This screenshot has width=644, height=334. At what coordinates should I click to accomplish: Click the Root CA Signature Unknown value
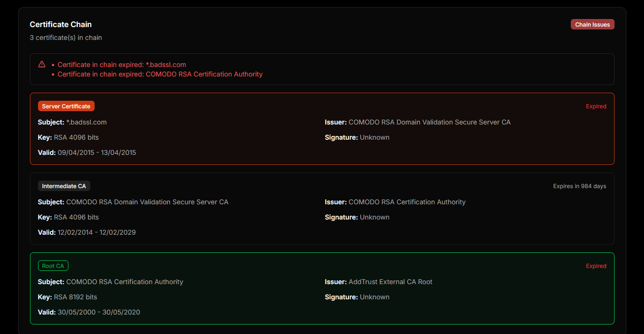(x=375, y=297)
